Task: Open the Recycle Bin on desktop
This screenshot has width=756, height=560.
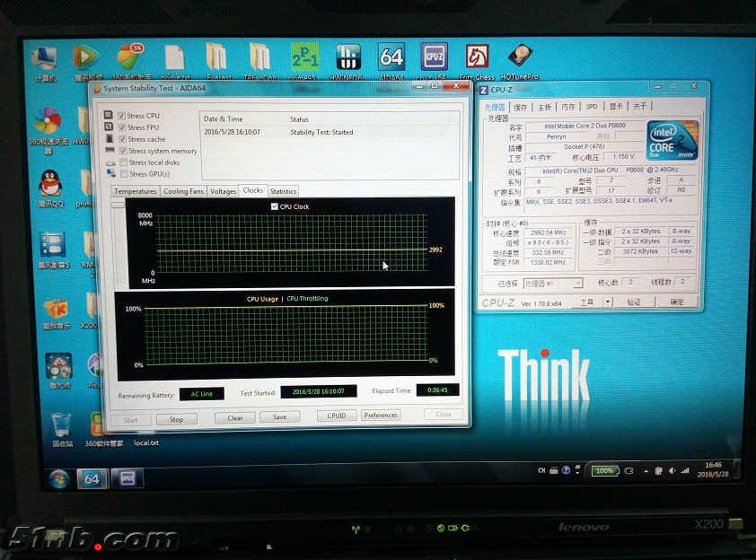Action: [x=61, y=424]
